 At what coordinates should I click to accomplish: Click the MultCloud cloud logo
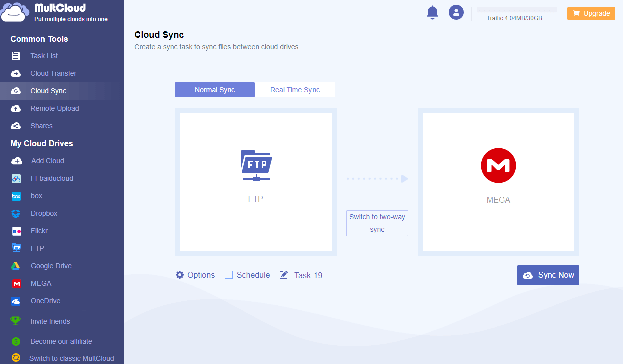pos(14,12)
